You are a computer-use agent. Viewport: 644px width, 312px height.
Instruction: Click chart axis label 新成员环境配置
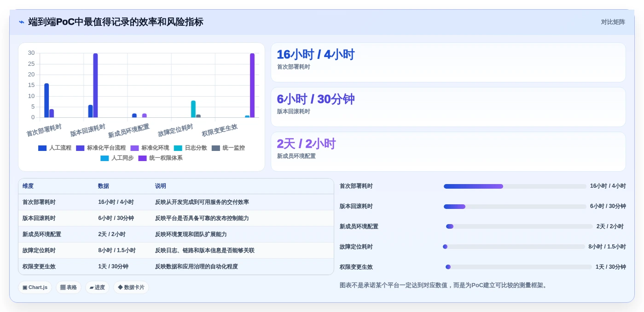point(129,131)
